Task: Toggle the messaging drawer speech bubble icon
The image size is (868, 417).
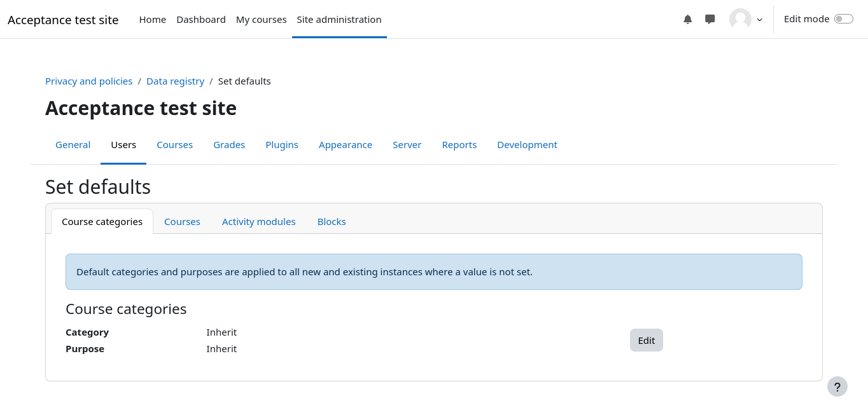Action: pos(710,19)
